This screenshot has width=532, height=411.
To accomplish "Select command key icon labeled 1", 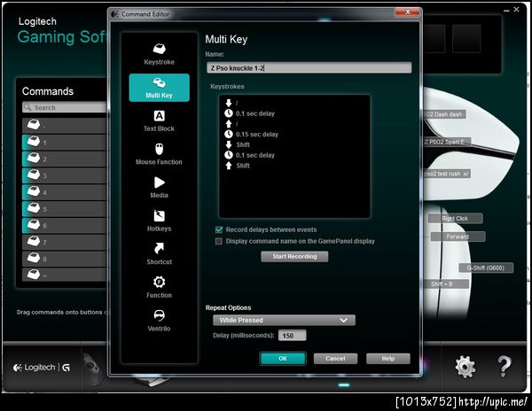I will tap(34, 142).
